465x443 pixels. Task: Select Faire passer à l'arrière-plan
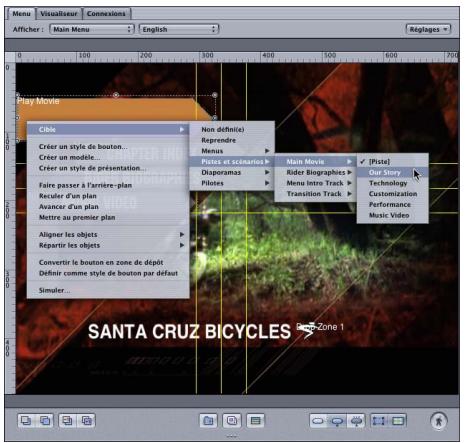pyautogui.click(x=108, y=185)
